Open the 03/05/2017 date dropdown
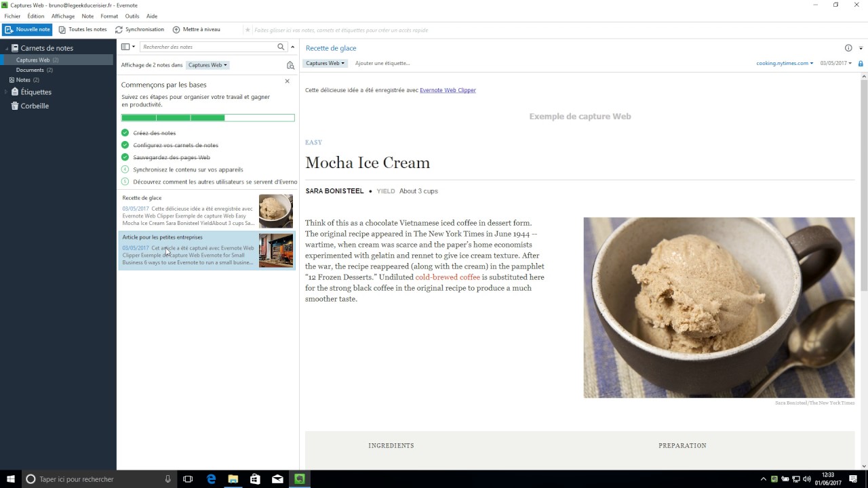Screen dimensions: 868x488 836,63
